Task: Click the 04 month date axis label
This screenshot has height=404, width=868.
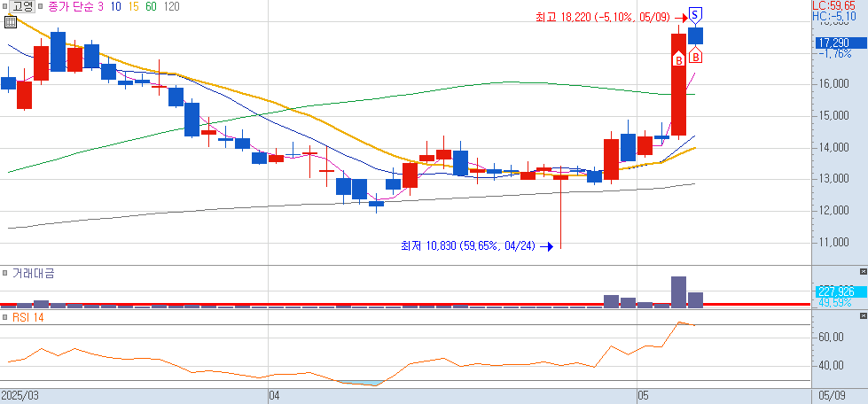Action: (274, 396)
